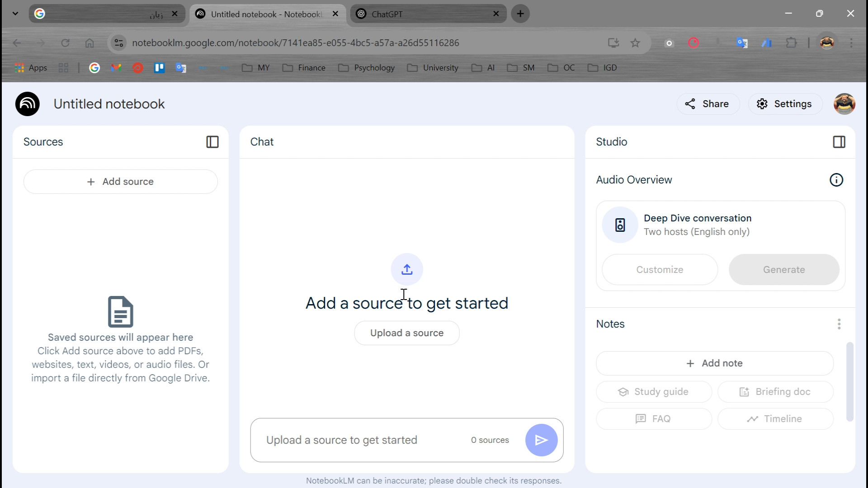The width and height of the screenshot is (868, 488).
Task: Click the browser forward button
Action: coord(41,43)
